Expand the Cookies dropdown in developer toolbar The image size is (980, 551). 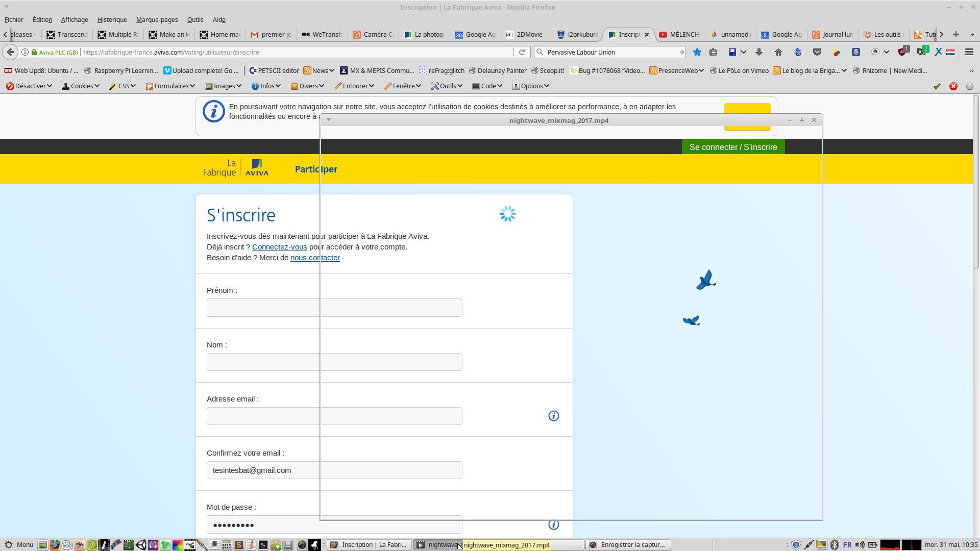pyautogui.click(x=81, y=86)
